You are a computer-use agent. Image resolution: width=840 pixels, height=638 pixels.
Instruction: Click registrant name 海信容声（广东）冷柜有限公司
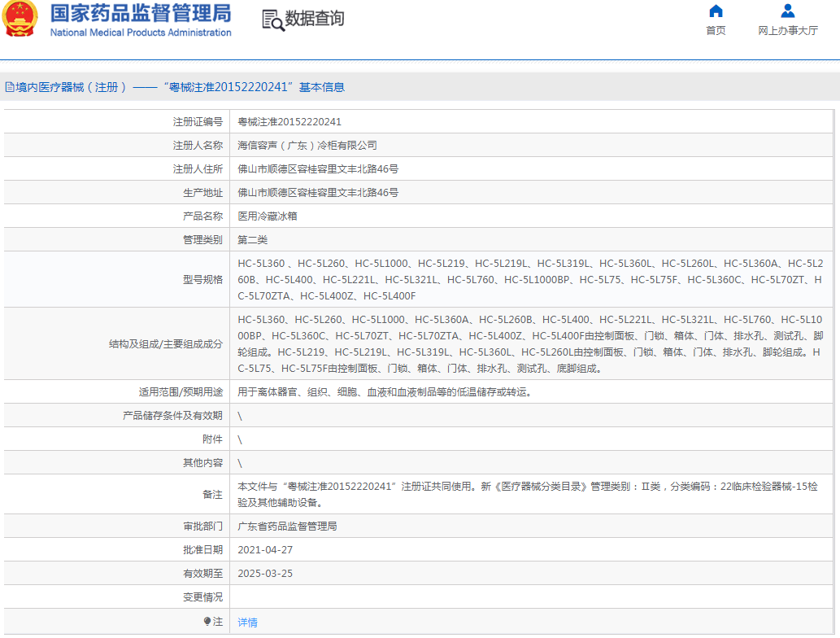(307, 146)
